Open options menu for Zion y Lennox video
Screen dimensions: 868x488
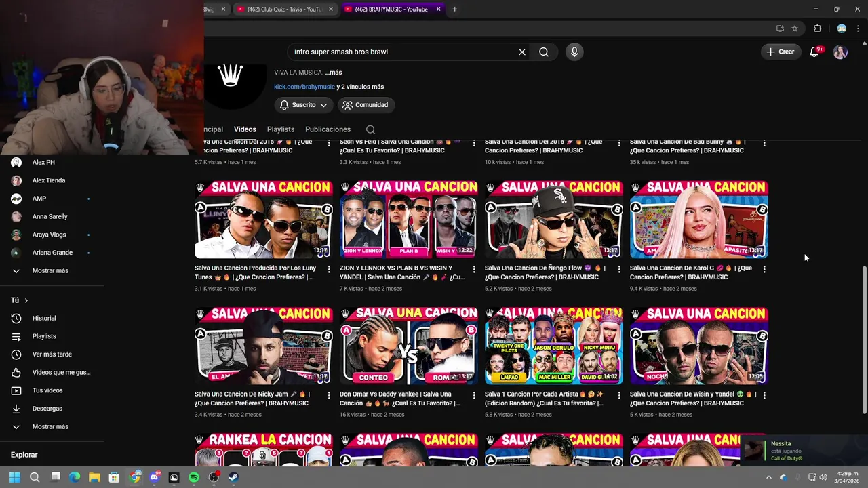474,269
